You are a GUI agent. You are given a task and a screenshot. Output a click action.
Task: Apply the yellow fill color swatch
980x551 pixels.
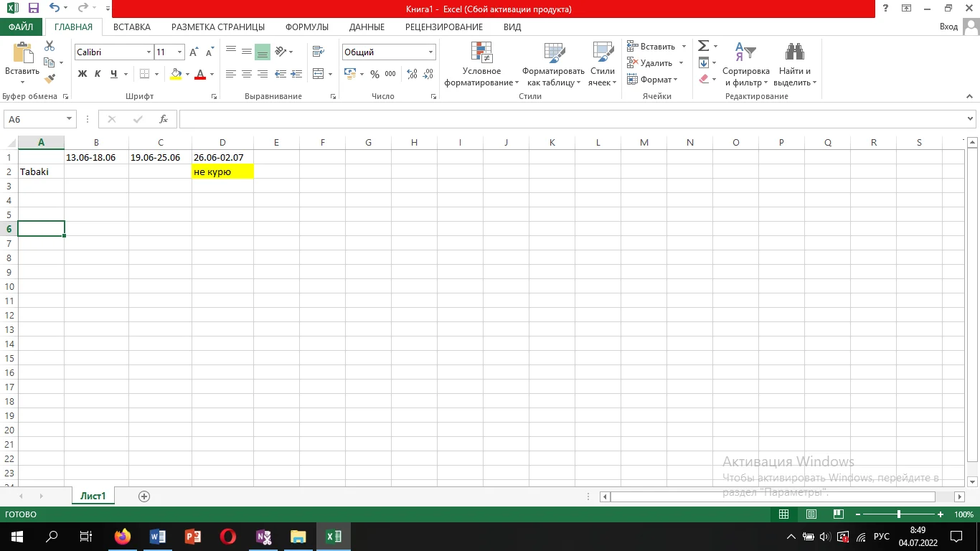pos(176,74)
